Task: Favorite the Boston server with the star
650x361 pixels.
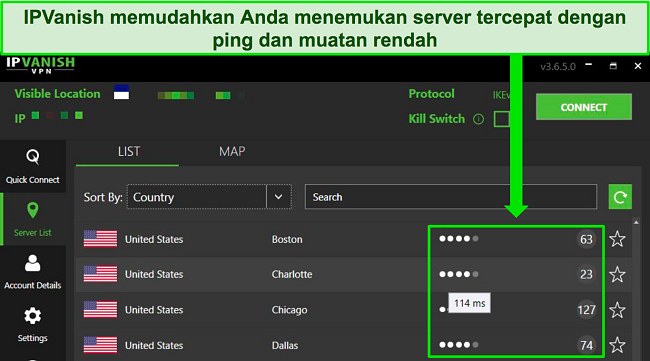Action: (617, 239)
